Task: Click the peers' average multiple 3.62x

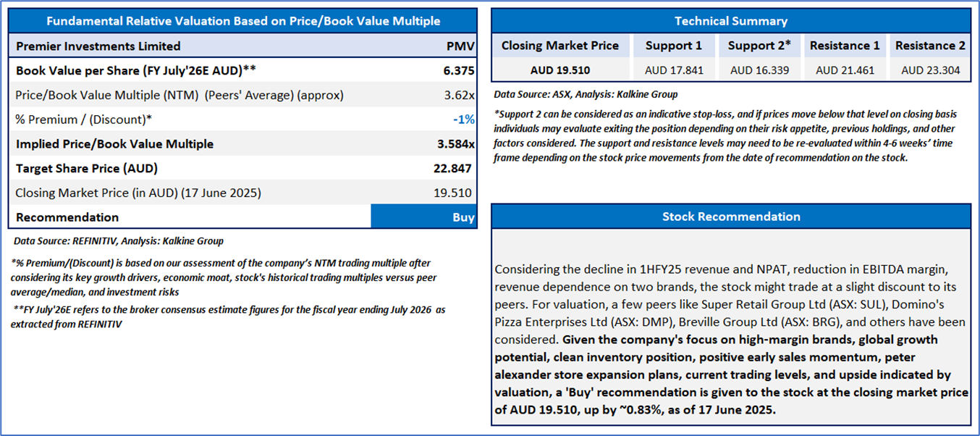Action: pos(458,95)
